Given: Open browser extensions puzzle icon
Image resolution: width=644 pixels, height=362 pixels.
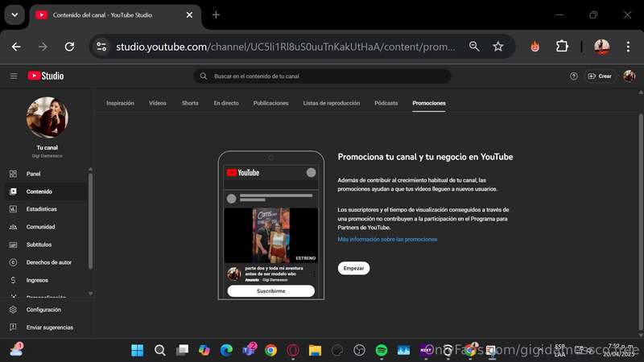Looking at the screenshot, I should (x=562, y=47).
